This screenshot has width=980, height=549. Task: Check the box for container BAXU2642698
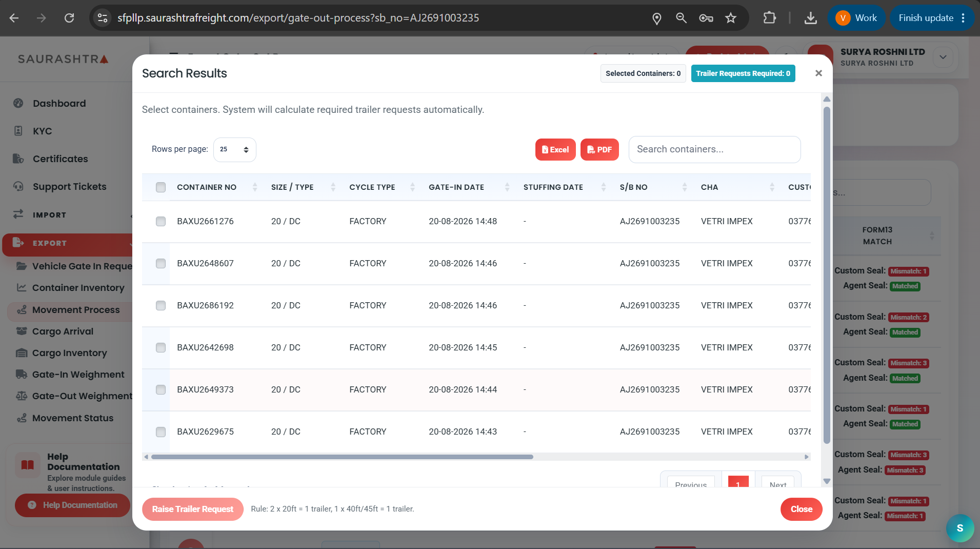point(161,347)
